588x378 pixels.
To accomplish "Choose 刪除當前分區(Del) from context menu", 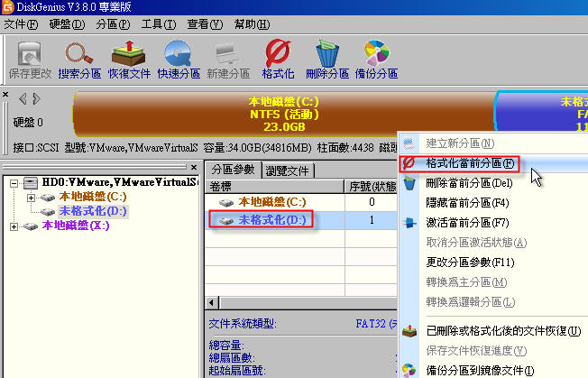I will (x=492, y=183).
